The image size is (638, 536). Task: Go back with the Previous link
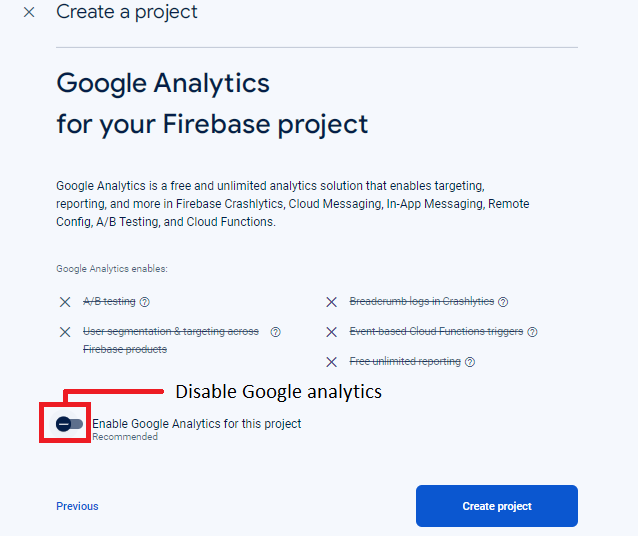(77, 506)
